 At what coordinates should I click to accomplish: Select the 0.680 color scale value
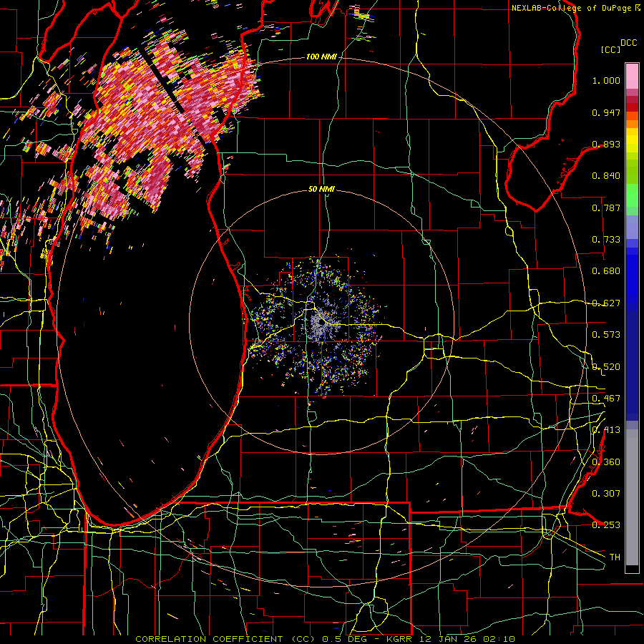(606, 271)
